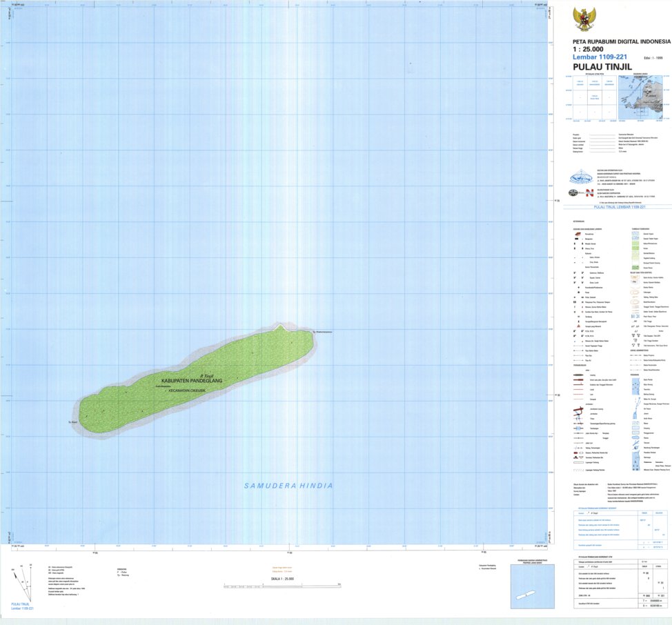Select the SAMUDERA HINDIA ocean label
672x625 pixels.
(288, 486)
